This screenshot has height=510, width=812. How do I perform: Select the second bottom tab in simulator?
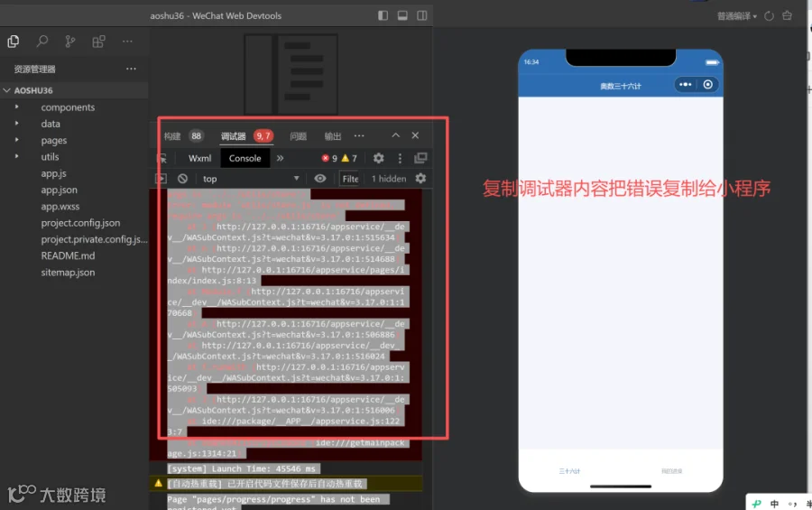point(671,471)
